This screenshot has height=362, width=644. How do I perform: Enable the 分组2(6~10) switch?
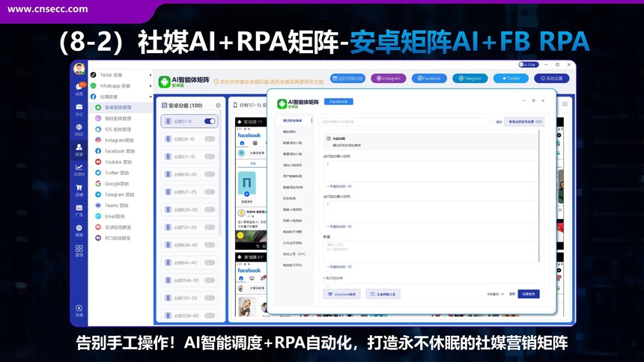(210, 138)
